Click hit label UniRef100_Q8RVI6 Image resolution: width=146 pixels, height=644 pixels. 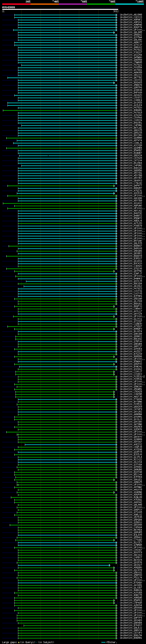tap(131, 630)
